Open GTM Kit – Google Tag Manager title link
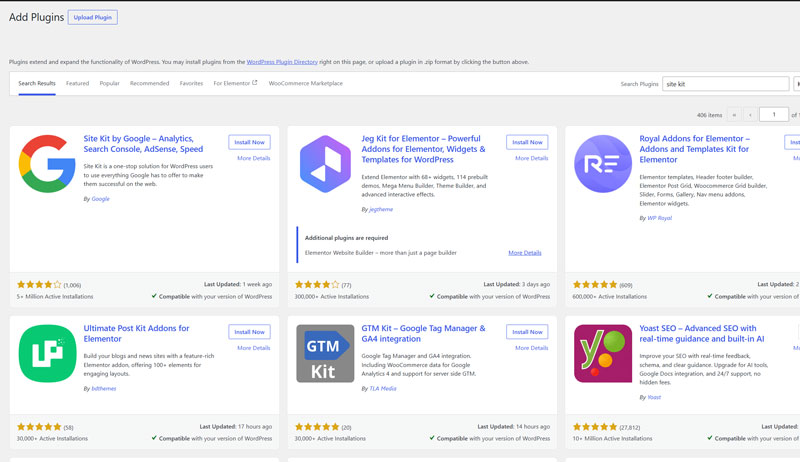 tap(423, 333)
